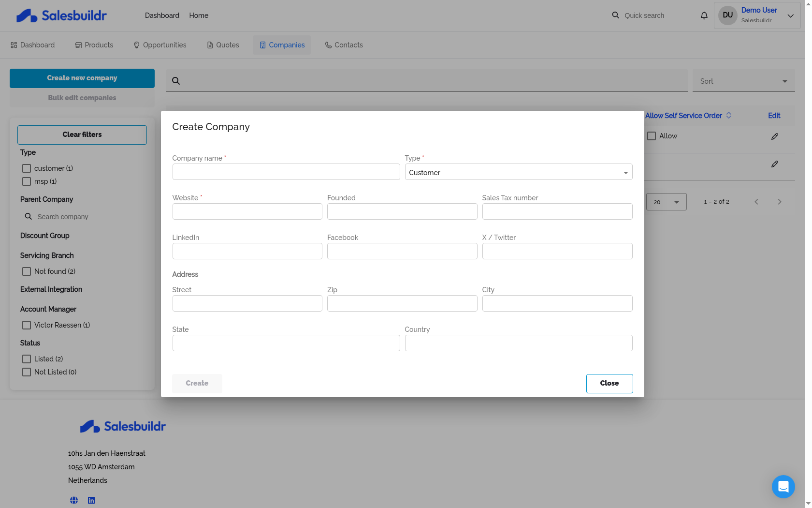812x508 pixels.
Task: Focus the State field
Action: (x=286, y=343)
